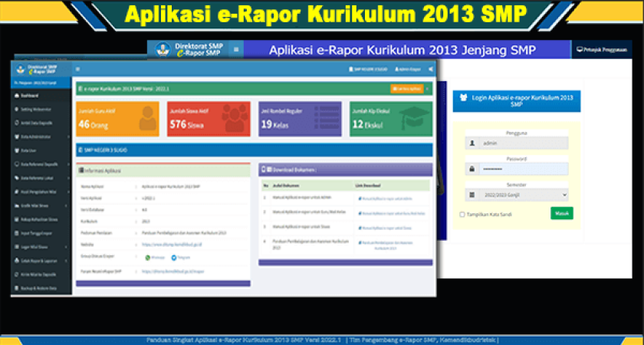Click the share icon at dashboard top right
Viewport: 644px width, 345px height.
pos(430,70)
